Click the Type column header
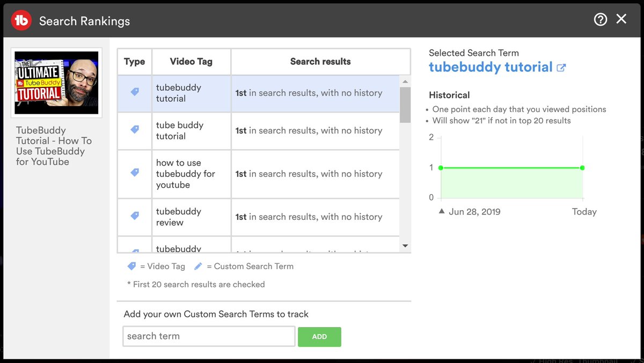Screen dimensions: 644x363 pos(135,62)
